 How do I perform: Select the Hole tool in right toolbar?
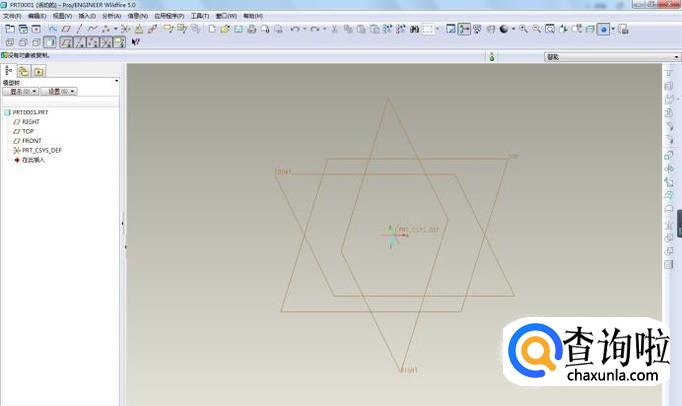point(669,73)
